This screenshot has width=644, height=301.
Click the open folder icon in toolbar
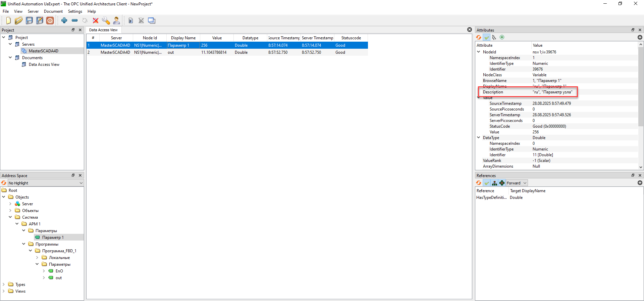click(x=19, y=20)
